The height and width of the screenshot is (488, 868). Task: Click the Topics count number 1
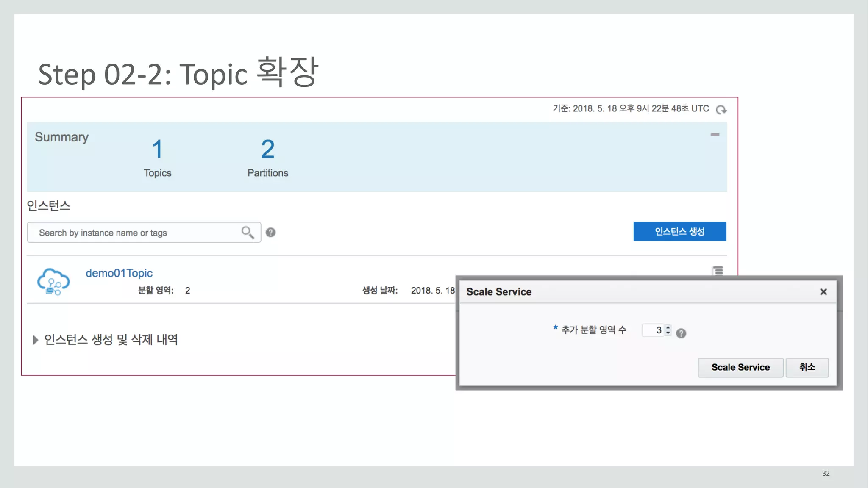pos(157,149)
